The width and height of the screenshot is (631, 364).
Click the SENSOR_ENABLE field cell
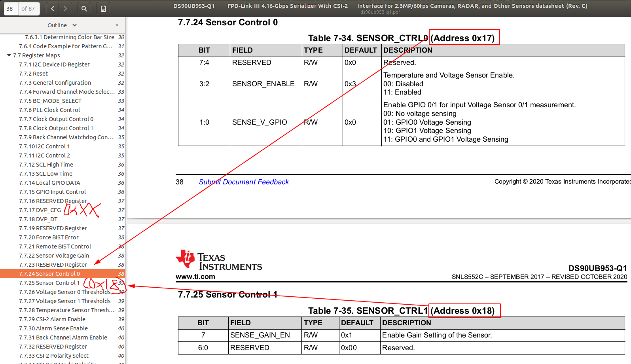[266, 84]
